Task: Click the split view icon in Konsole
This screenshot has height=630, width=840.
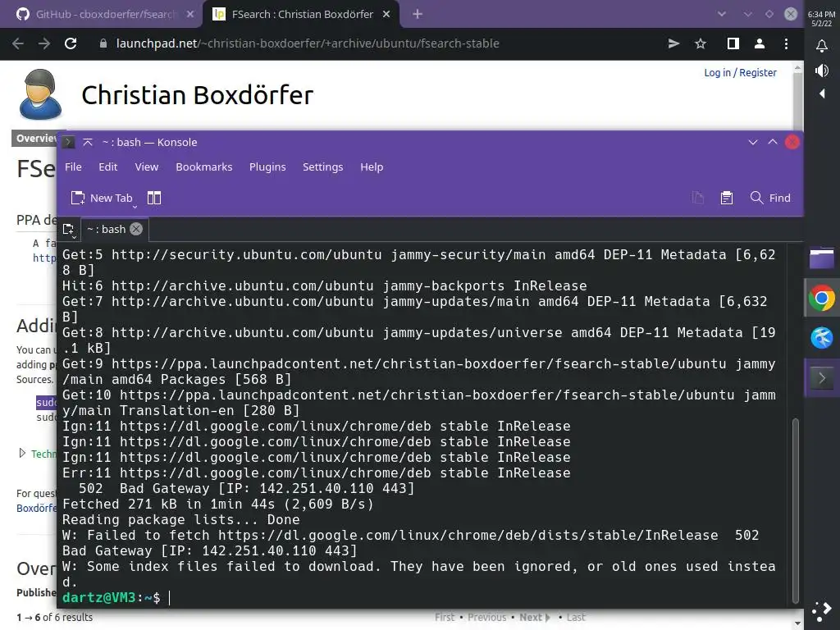Action: (x=153, y=198)
